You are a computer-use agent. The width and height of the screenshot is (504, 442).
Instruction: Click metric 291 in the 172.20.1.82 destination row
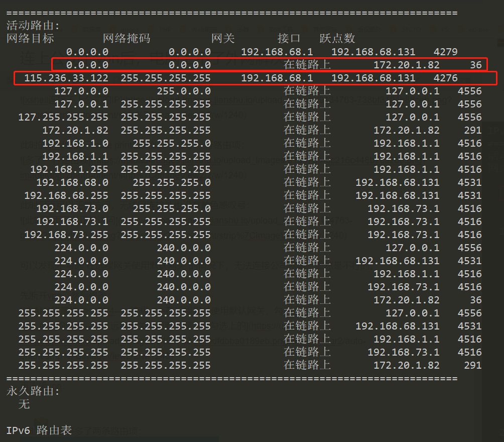[x=473, y=130]
